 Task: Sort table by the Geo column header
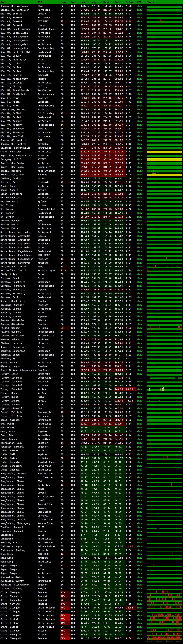click(3, 2)
